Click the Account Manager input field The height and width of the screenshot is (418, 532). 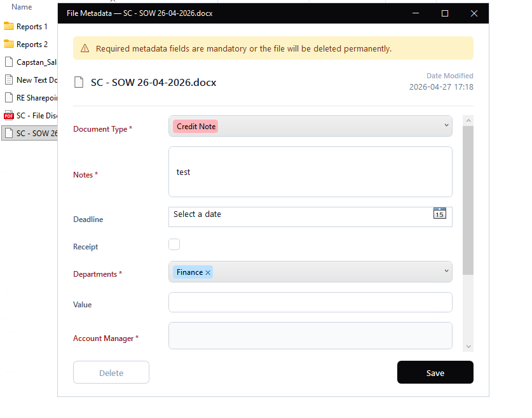(x=310, y=336)
